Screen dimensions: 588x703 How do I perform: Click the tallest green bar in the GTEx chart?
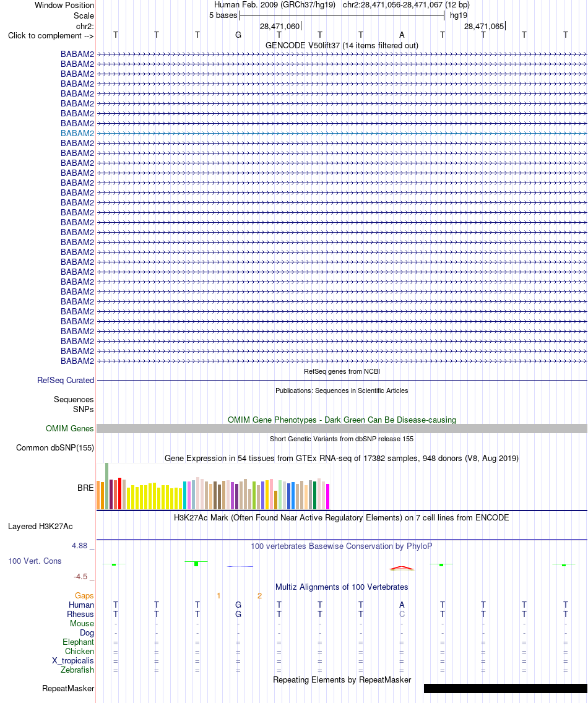[106, 486]
